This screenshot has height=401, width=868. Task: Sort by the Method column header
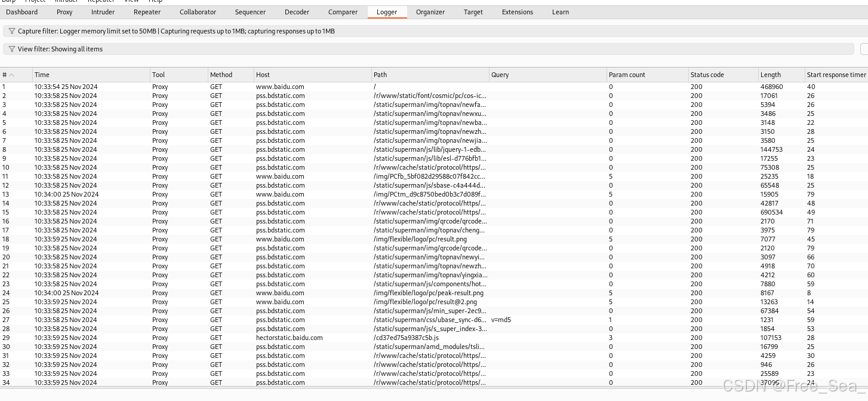[231, 75]
